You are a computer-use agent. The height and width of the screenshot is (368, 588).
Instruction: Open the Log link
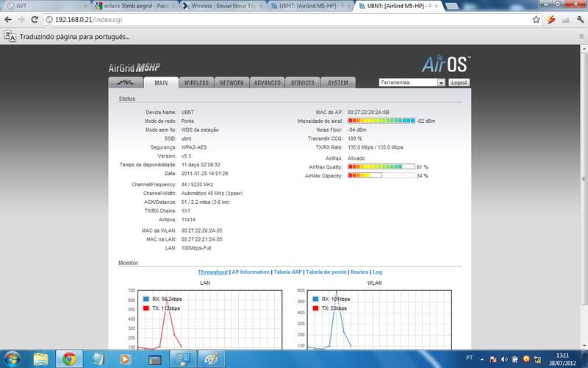pyautogui.click(x=377, y=272)
